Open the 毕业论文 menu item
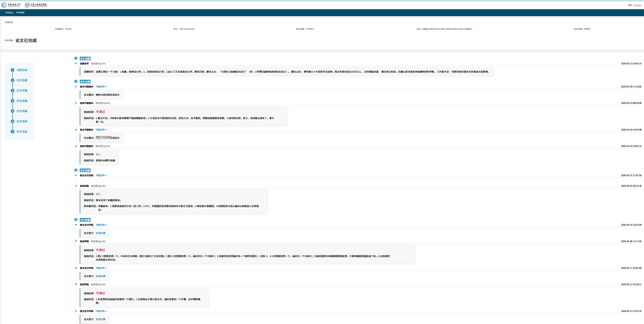Viewport: 644px width, 324px height. 9,13
